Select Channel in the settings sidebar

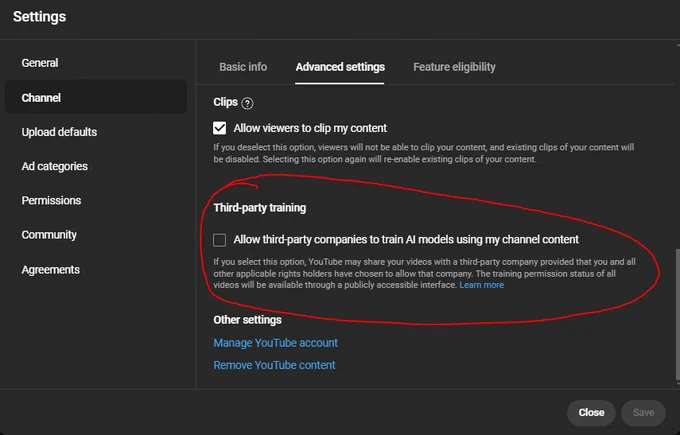point(96,98)
